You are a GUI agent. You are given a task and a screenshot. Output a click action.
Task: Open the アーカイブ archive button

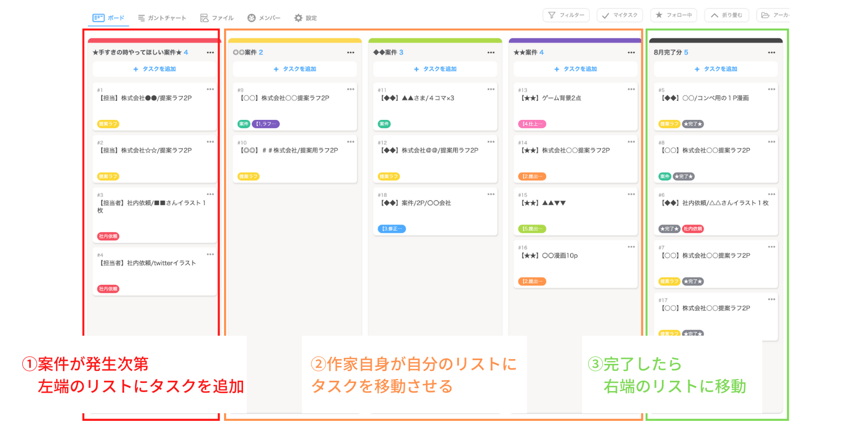point(773,15)
